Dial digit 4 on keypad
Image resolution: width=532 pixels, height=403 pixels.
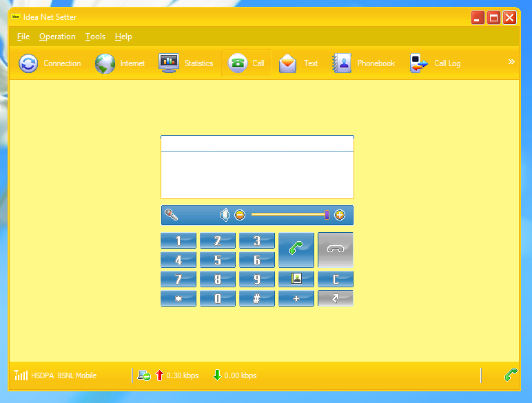pos(178,260)
